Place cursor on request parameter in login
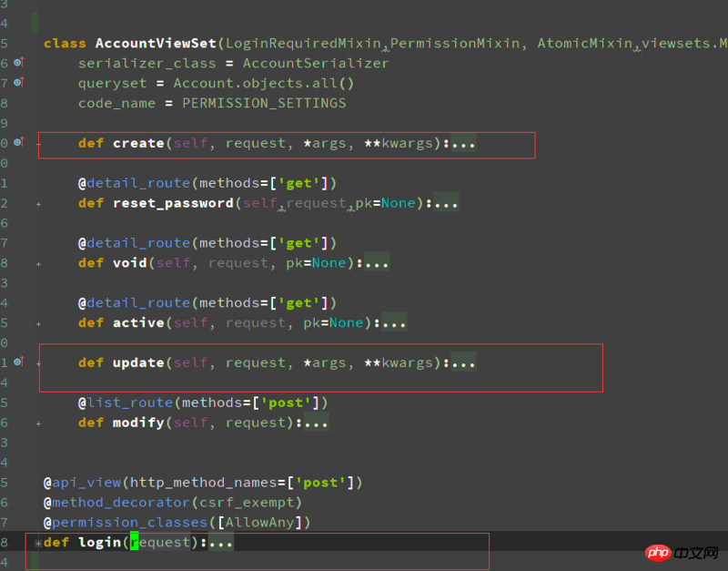 pyautogui.click(x=160, y=542)
